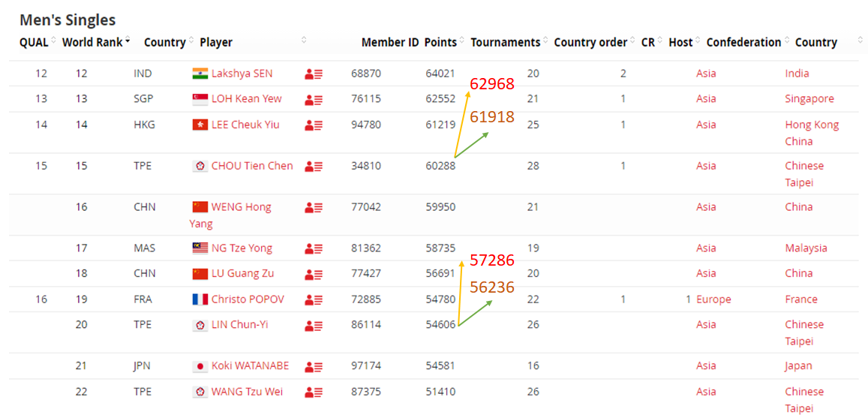This screenshot has width=868, height=418.
Task: Click the Europe confederation link
Action: coord(713,299)
